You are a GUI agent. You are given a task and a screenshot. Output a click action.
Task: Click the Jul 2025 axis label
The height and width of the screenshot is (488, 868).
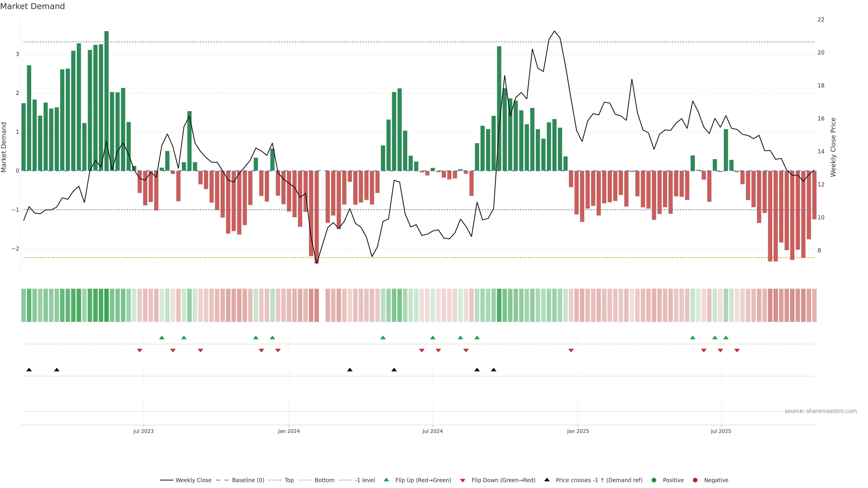pyautogui.click(x=721, y=431)
